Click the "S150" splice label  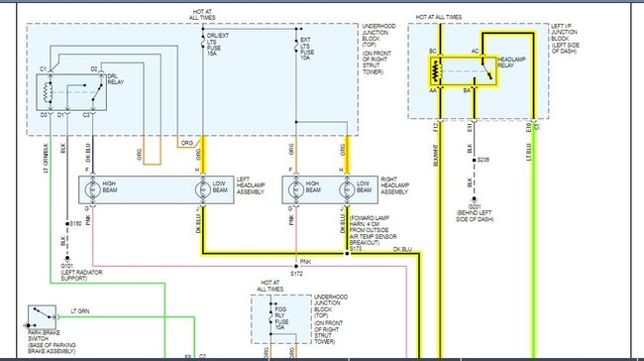[75, 224]
